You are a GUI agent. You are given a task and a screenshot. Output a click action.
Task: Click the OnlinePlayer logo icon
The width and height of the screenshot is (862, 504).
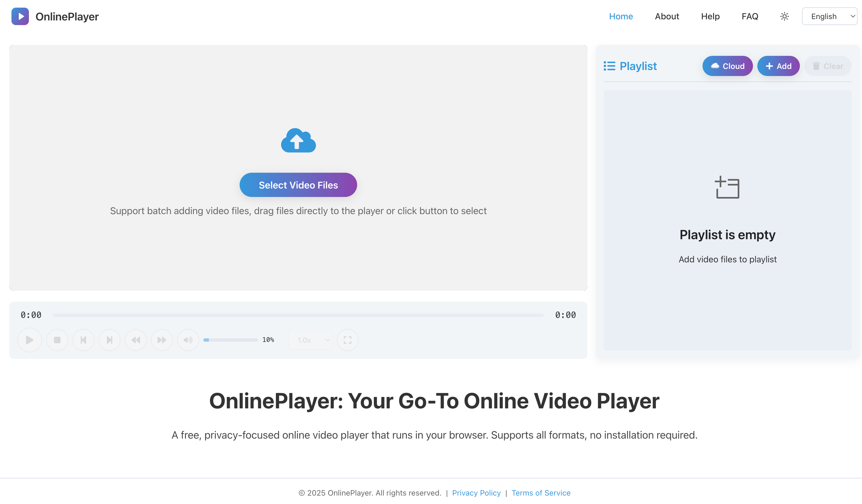tap(20, 16)
